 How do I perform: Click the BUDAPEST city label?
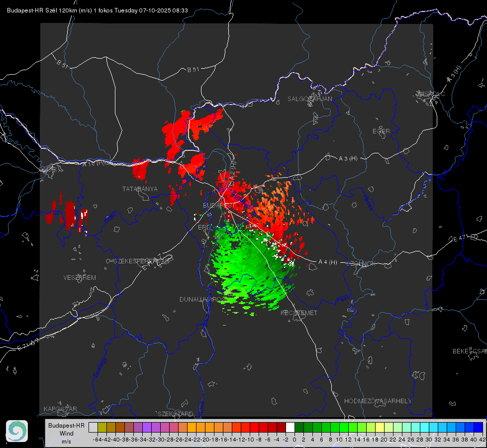219,206
